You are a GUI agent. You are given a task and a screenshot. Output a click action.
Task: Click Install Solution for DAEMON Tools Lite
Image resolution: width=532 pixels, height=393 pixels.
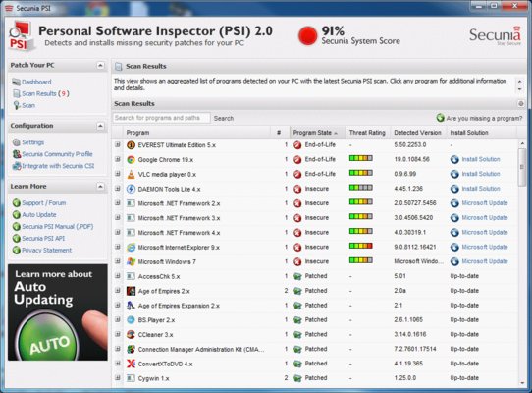click(x=481, y=189)
